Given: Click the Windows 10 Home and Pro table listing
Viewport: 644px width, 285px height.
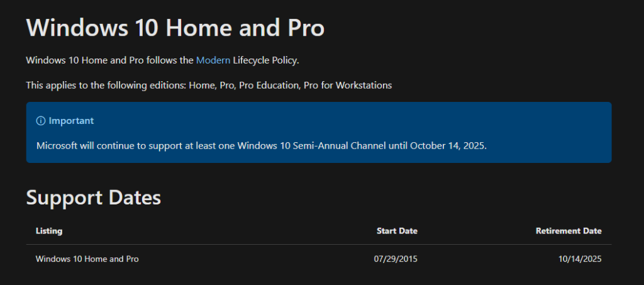Looking at the screenshot, I should click(87, 259).
